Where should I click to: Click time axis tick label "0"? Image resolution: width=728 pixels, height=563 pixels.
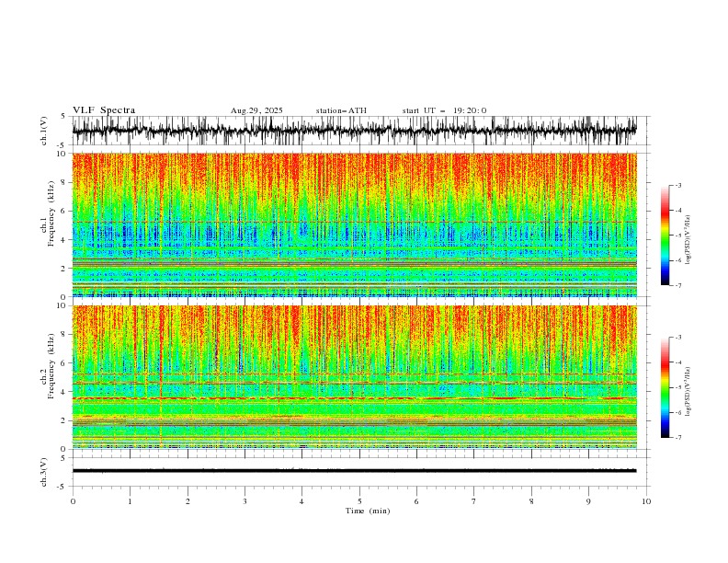[x=73, y=501]
